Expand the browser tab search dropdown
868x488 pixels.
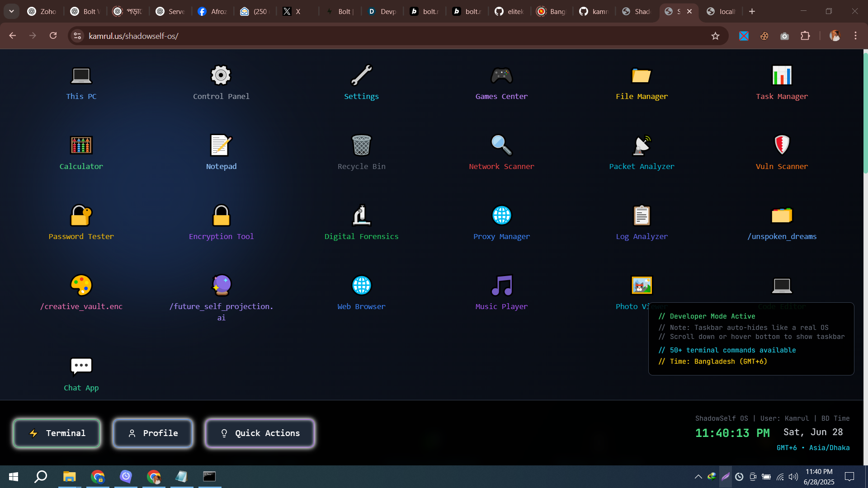pyautogui.click(x=11, y=11)
